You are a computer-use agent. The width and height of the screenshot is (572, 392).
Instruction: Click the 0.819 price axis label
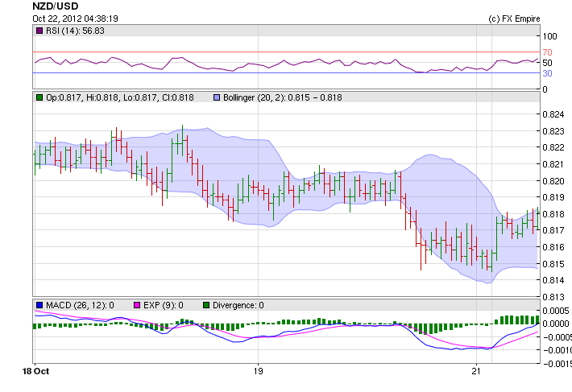point(553,197)
